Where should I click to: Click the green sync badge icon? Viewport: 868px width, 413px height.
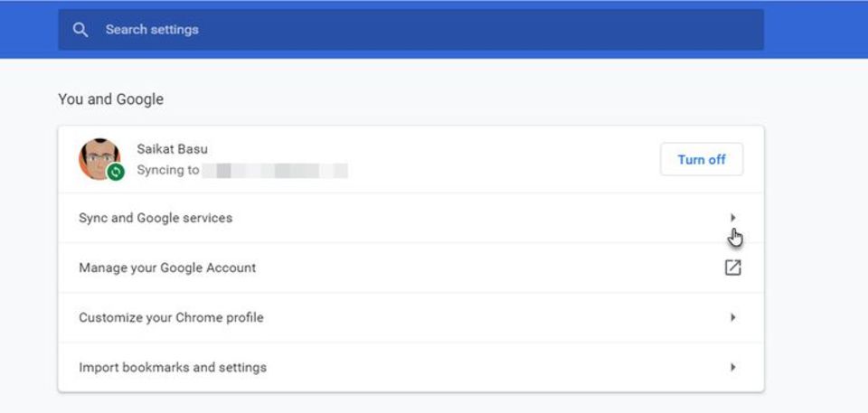pos(115,172)
